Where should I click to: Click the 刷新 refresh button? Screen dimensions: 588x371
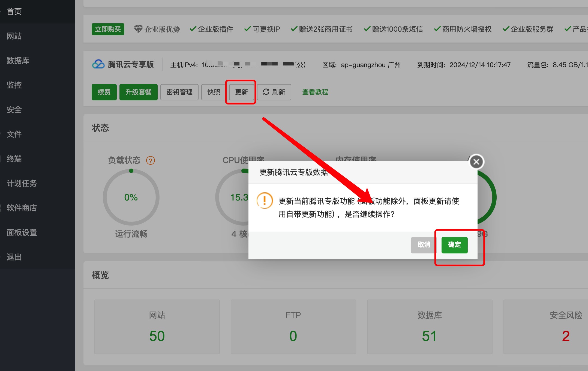tap(274, 92)
